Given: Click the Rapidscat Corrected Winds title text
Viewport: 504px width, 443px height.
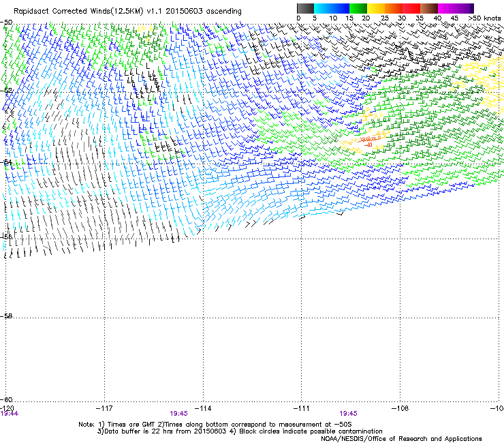Looking at the screenshot, I should 127,12.
